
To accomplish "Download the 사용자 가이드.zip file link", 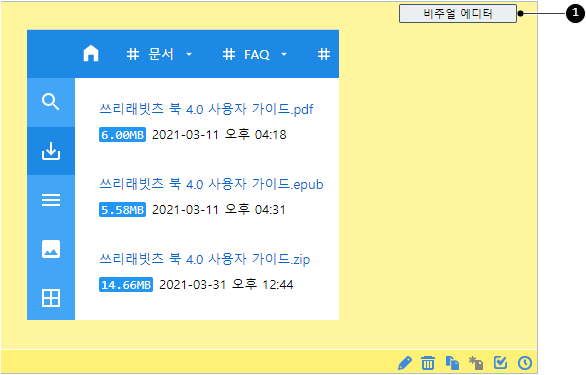I will (x=205, y=259).
